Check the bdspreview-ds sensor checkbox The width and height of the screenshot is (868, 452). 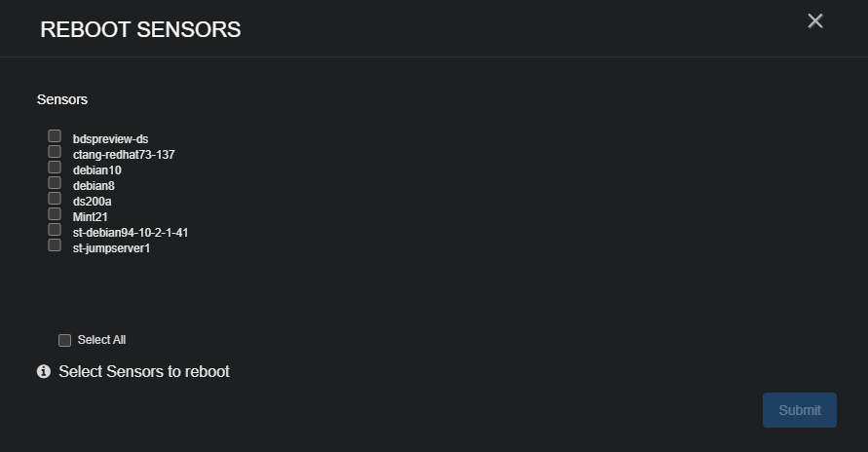55,135
